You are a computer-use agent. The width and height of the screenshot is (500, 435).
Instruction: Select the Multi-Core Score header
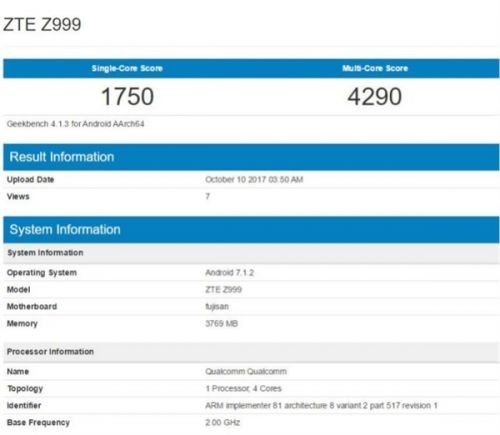pyautogui.click(x=375, y=68)
